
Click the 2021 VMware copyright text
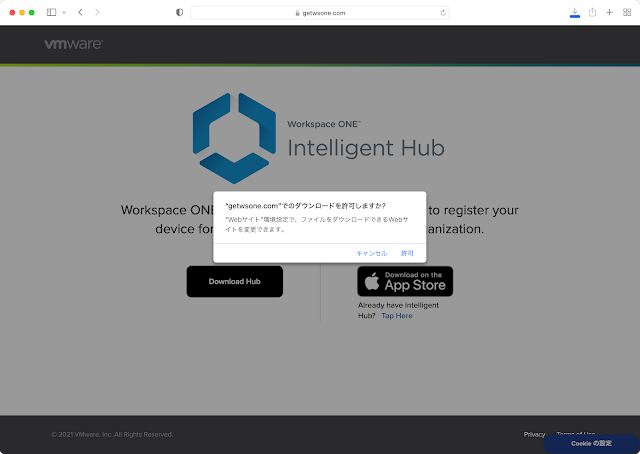(x=112, y=434)
